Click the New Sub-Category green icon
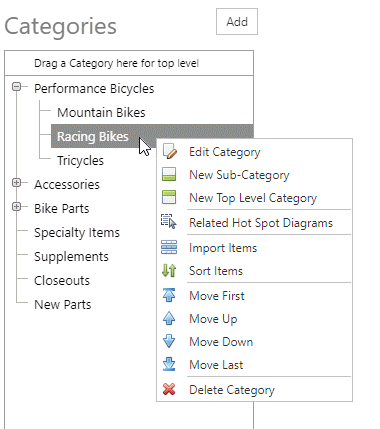Viewport: 380px width, 429px height. tap(169, 174)
